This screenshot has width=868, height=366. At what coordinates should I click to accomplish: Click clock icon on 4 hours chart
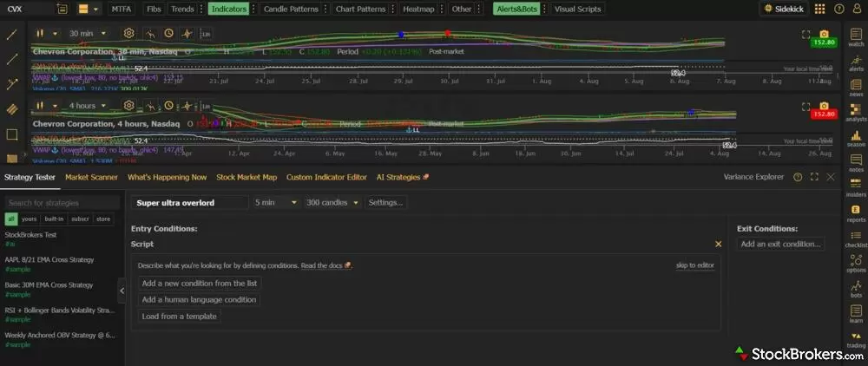(169, 106)
